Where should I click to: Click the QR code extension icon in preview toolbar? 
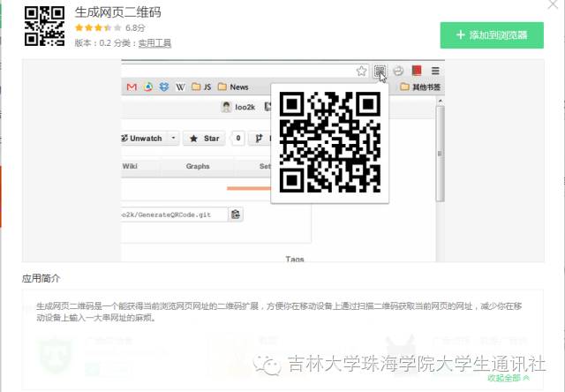(380, 71)
